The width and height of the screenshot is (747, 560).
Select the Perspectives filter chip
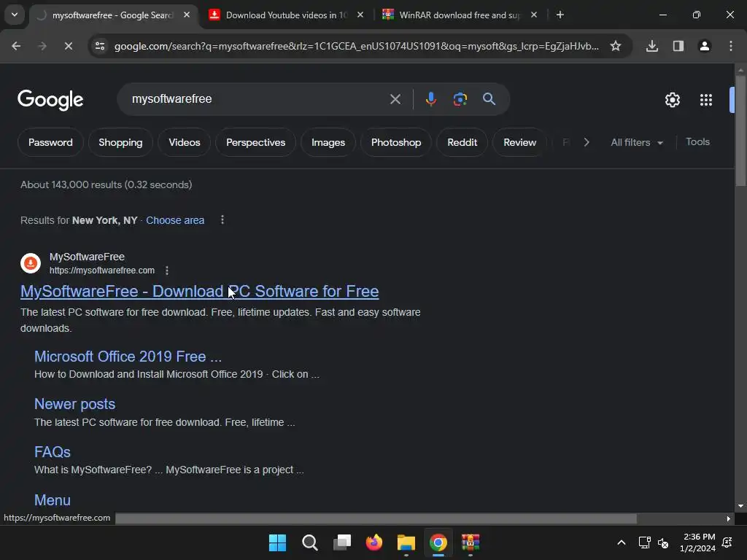(x=255, y=142)
